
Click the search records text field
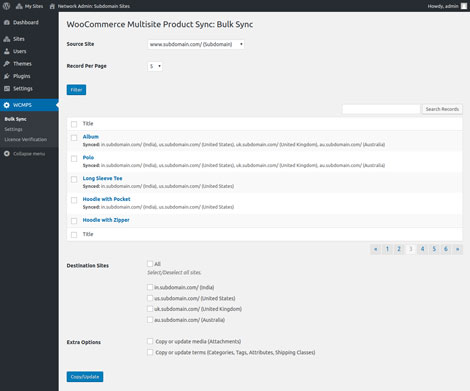coord(381,109)
